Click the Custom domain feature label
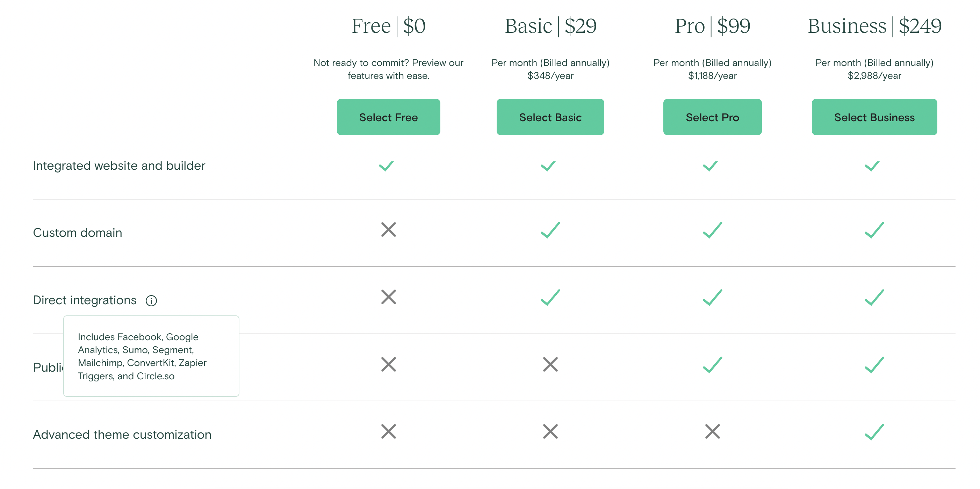 pos(78,233)
